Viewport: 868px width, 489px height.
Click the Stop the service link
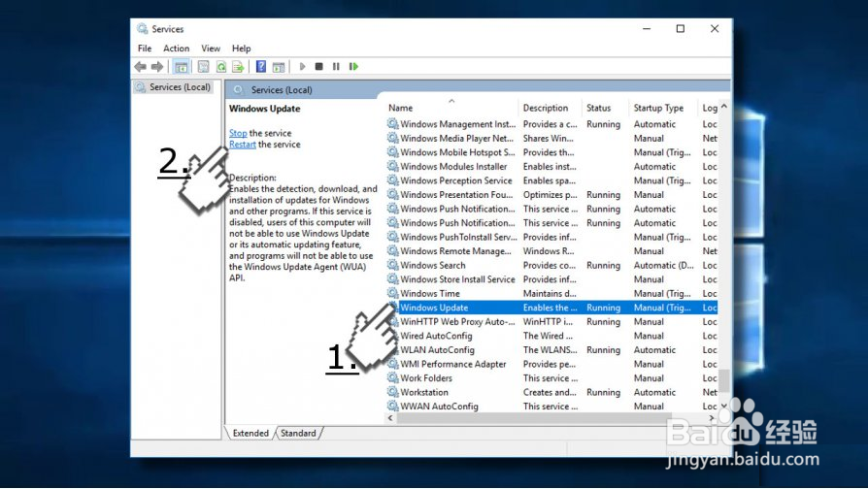238,133
